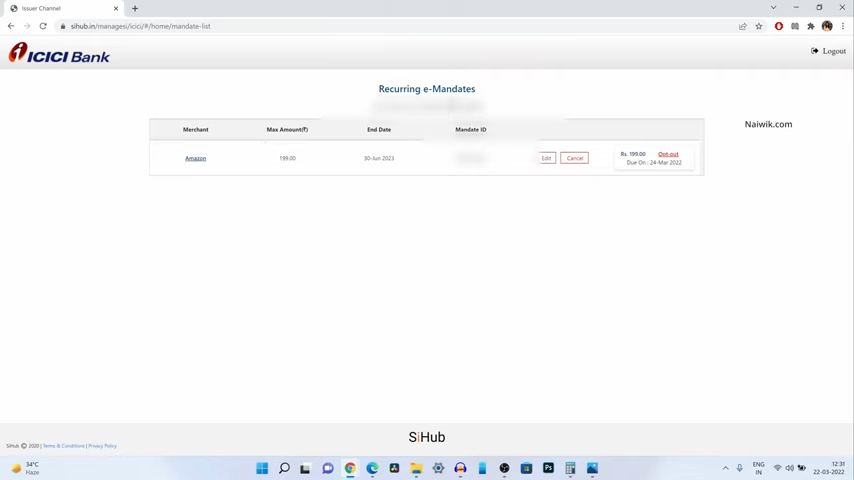Click the ICICI Bank logo

pos(59,54)
